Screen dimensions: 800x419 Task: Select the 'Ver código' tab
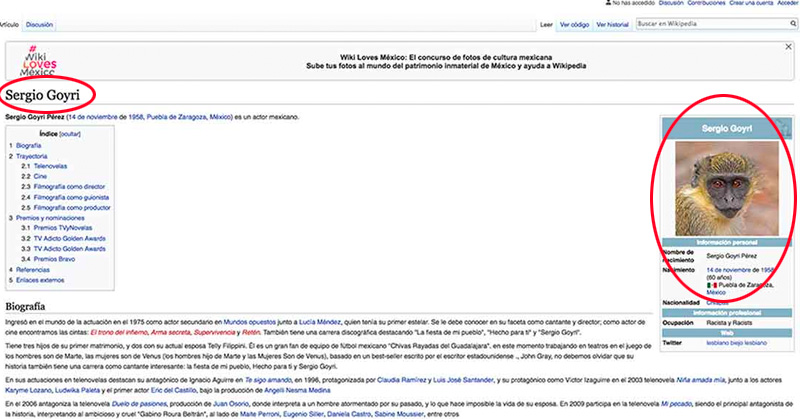[577, 22]
